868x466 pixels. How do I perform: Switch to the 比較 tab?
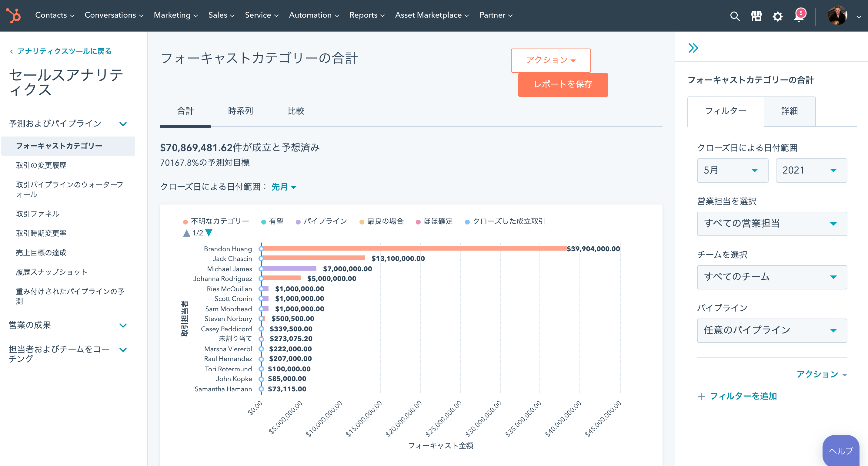pos(295,111)
